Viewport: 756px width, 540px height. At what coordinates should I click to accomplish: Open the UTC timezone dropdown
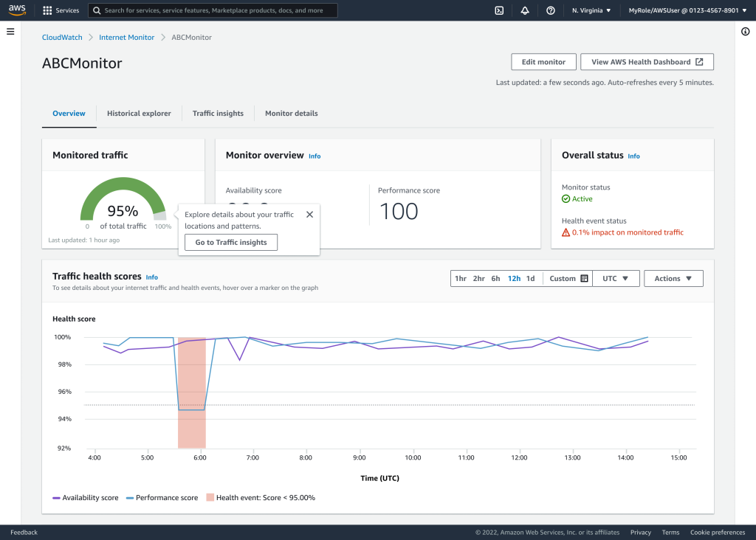pyautogui.click(x=616, y=279)
